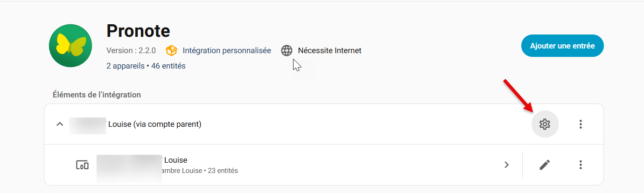This screenshot has height=193, width=644.
Task: Click the globe Internet icon
Action: pyautogui.click(x=287, y=50)
